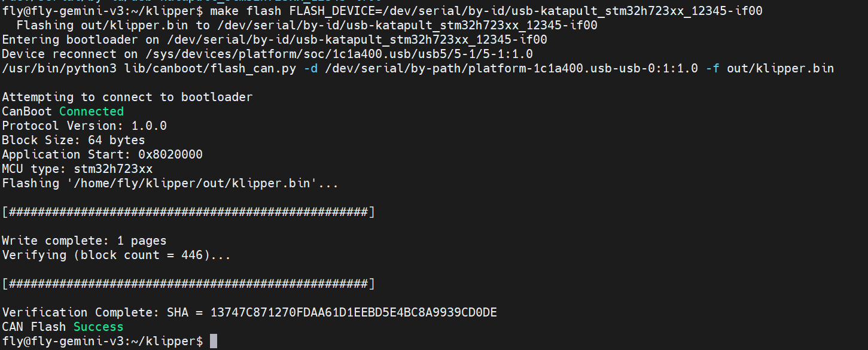Click the Block Size 64 bytes line
Viewport: 868px width, 350px height.
point(73,140)
